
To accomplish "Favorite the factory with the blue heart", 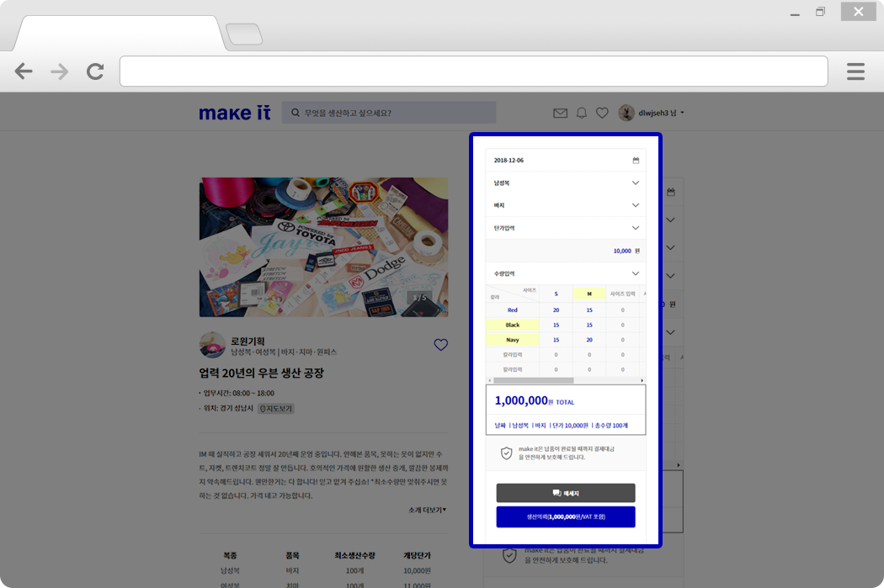I will click(x=441, y=345).
